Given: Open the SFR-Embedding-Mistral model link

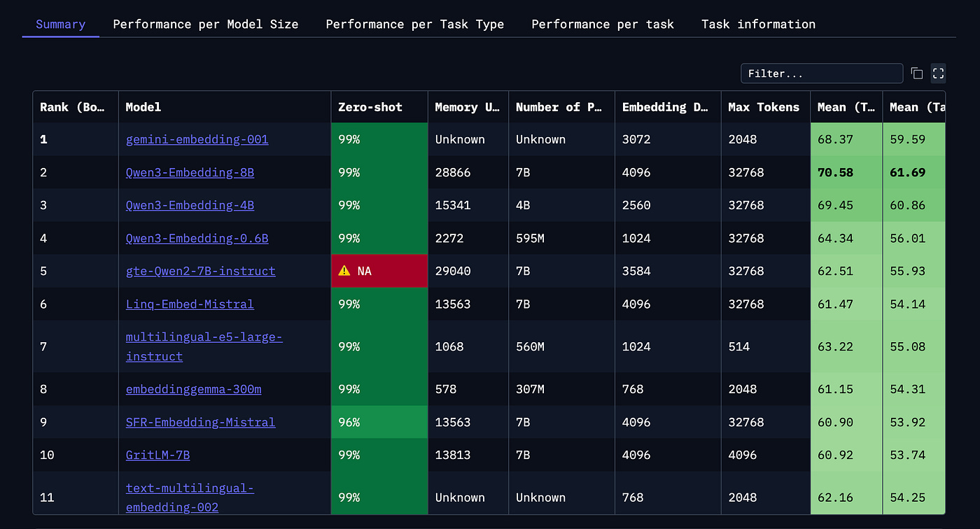Looking at the screenshot, I should point(201,422).
